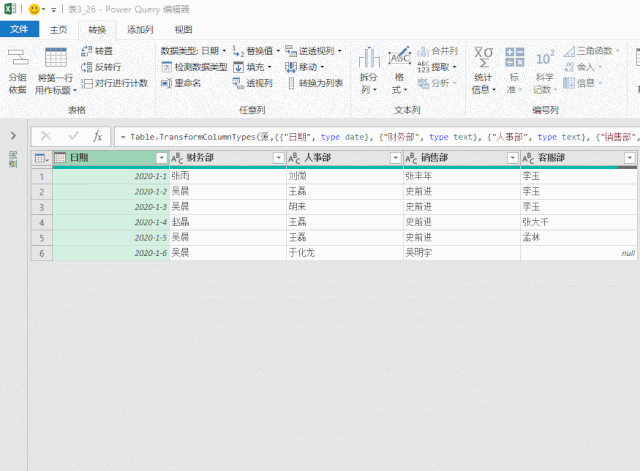Click the Excel application icon
Viewport: 640px width, 471px height.
[x=10, y=9]
